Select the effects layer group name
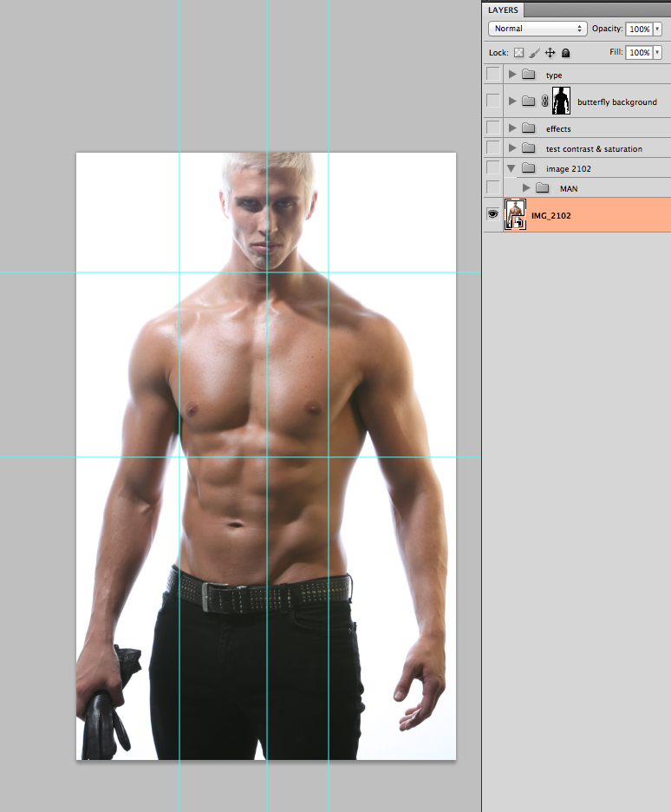This screenshot has height=812, width=671. [x=558, y=129]
